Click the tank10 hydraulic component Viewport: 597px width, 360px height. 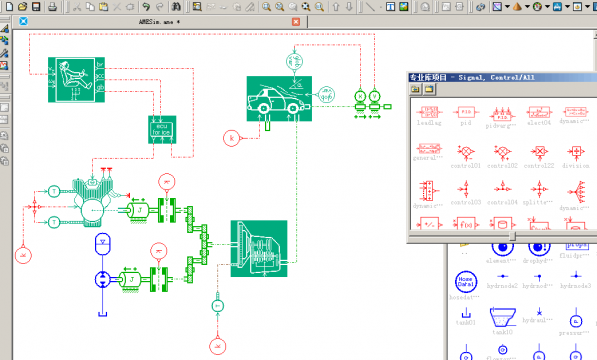pyautogui.click(x=503, y=321)
